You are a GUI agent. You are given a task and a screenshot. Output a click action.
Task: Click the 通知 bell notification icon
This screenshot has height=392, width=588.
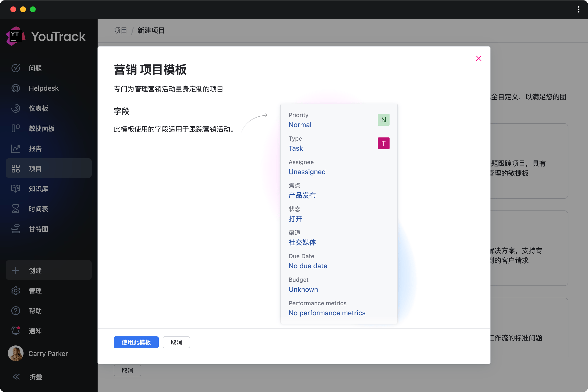point(15,331)
